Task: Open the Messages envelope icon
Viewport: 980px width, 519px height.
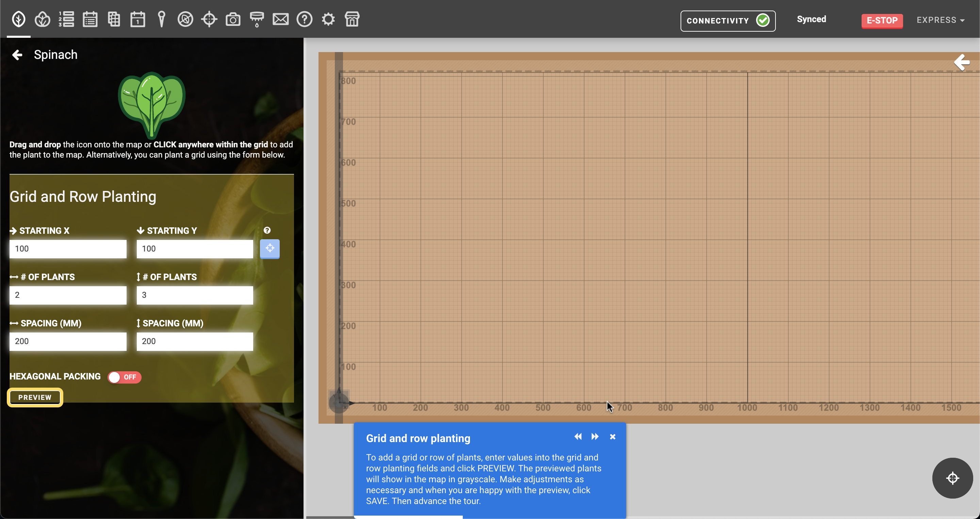Action: tap(281, 19)
